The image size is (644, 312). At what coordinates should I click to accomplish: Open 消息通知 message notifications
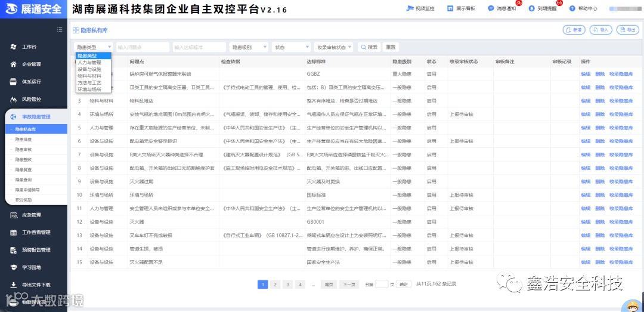[502, 8]
